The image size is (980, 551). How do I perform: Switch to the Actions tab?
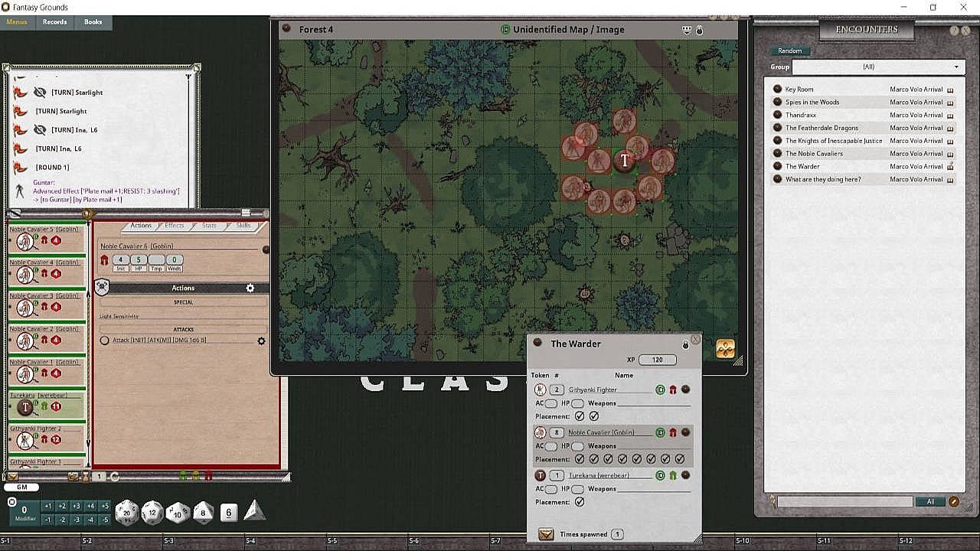point(141,226)
